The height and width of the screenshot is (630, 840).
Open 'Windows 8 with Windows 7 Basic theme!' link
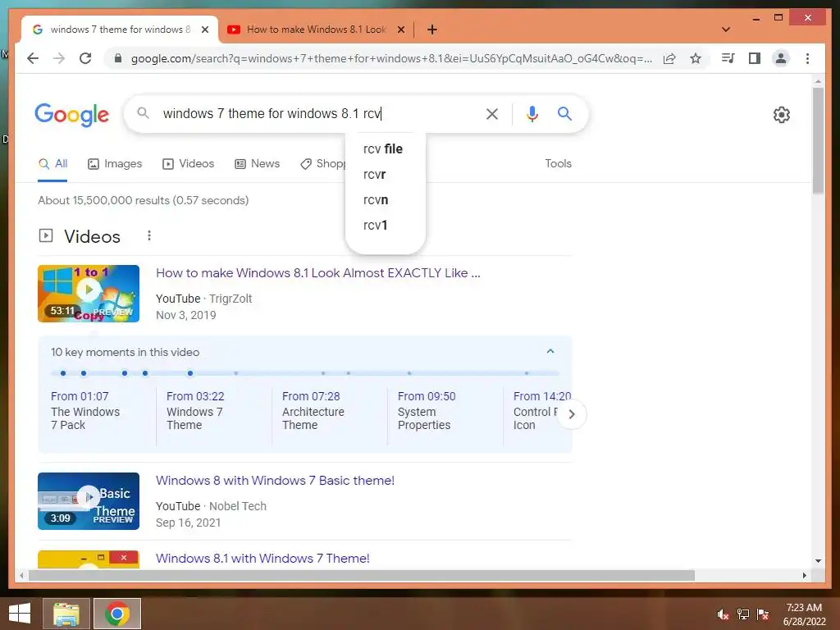(276, 481)
